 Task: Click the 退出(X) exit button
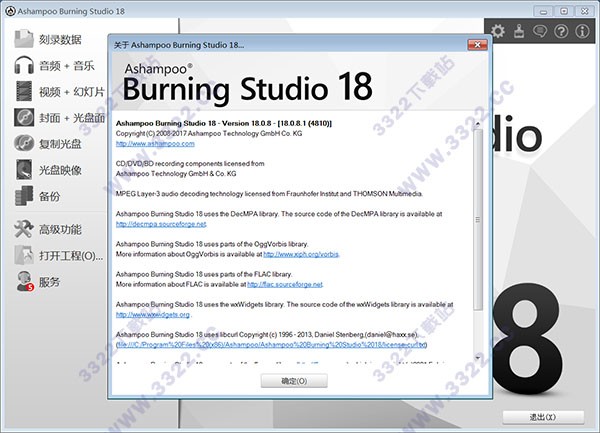pos(543,417)
